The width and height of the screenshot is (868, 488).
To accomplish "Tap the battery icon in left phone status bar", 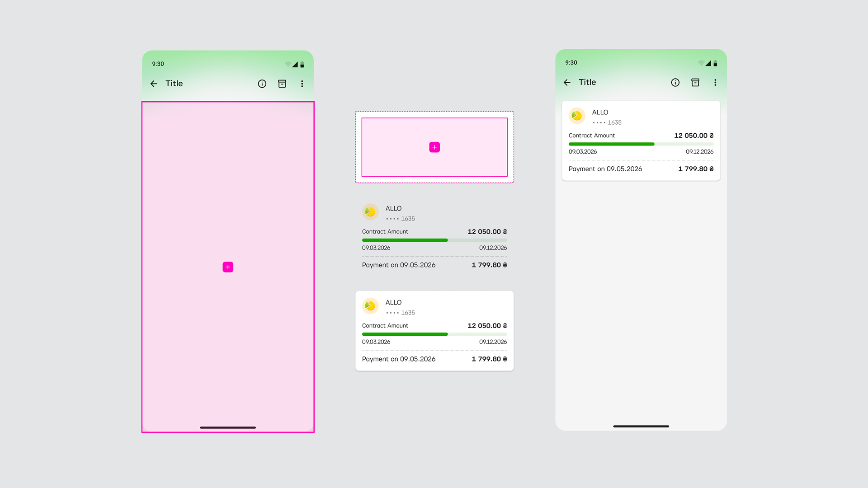I will [302, 65].
